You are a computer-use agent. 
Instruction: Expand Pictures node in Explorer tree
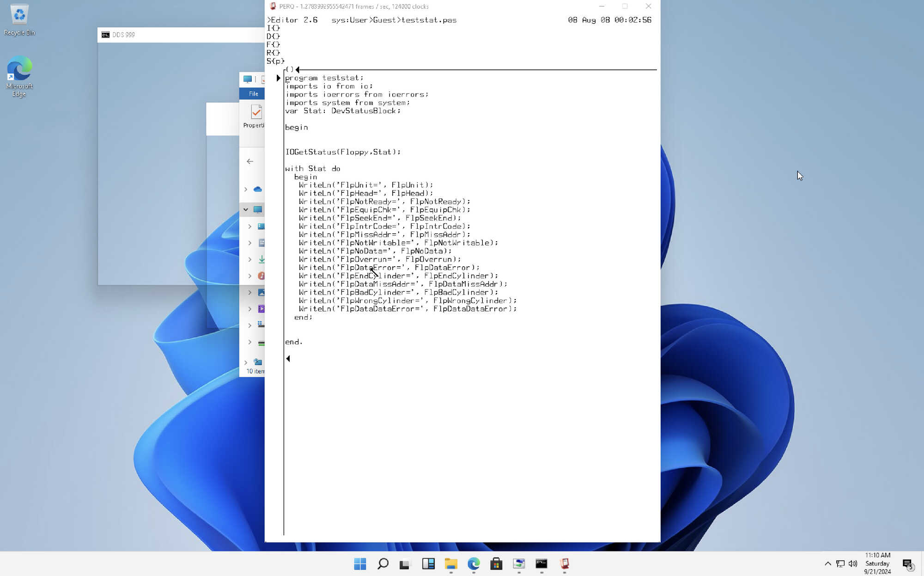pyautogui.click(x=249, y=293)
